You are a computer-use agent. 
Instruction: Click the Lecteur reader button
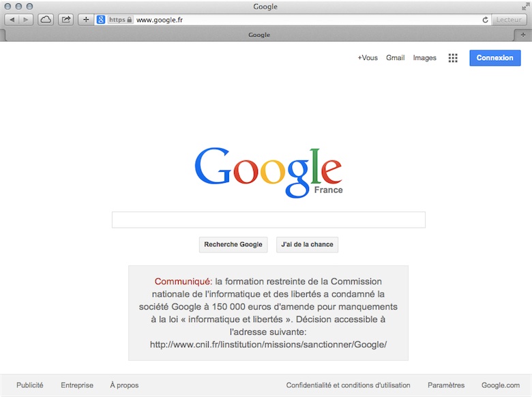[x=509, y=20]
